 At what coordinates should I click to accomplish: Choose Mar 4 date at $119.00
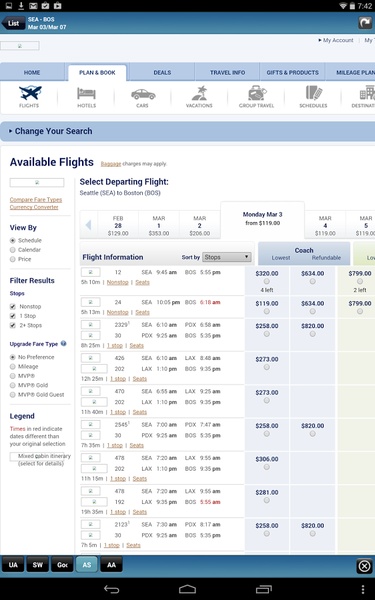[x=325, y=225]
